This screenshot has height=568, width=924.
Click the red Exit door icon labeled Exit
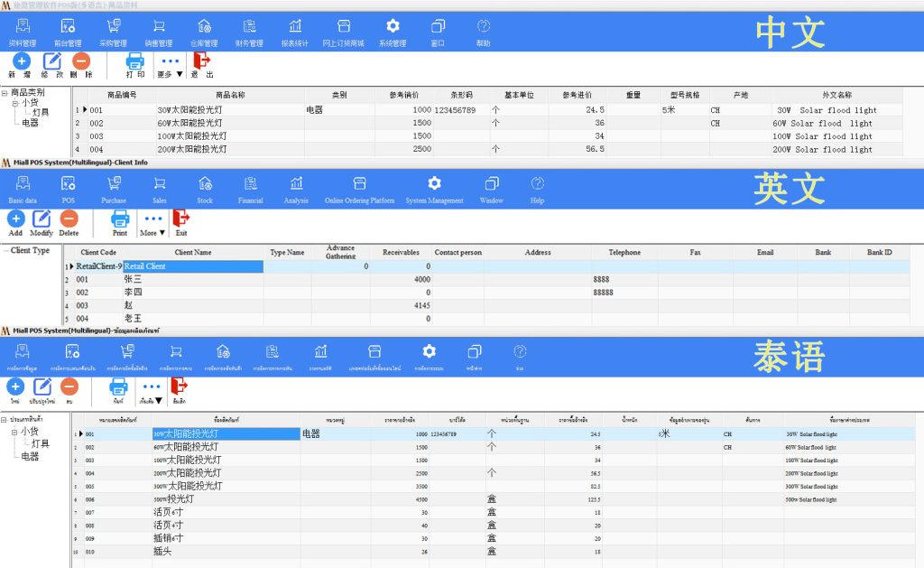point(181,219)
